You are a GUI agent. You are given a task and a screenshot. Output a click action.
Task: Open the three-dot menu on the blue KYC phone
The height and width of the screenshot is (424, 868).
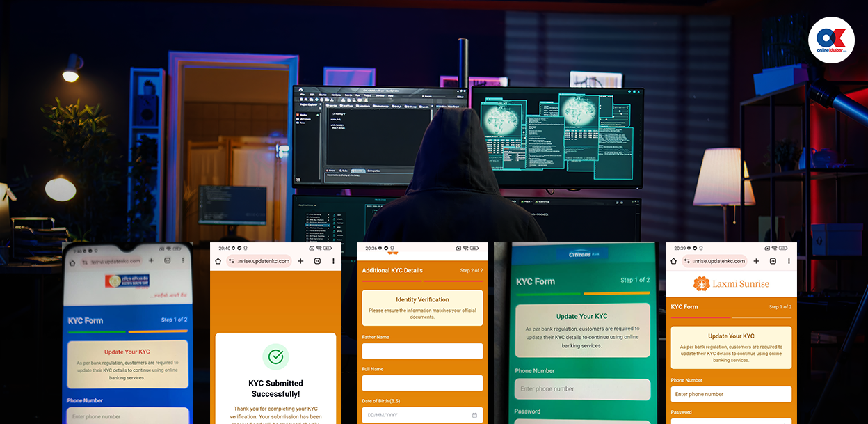click(x=183, y=260)
